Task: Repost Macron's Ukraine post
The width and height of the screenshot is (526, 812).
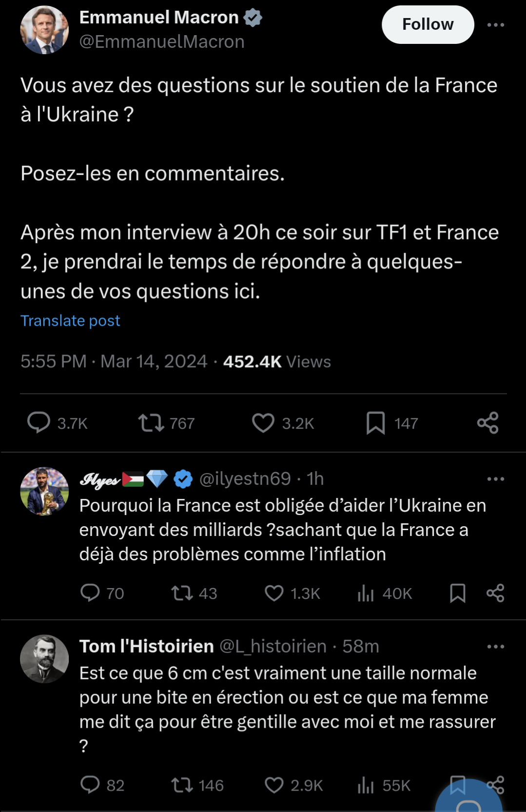Action: tap(151, 422)
